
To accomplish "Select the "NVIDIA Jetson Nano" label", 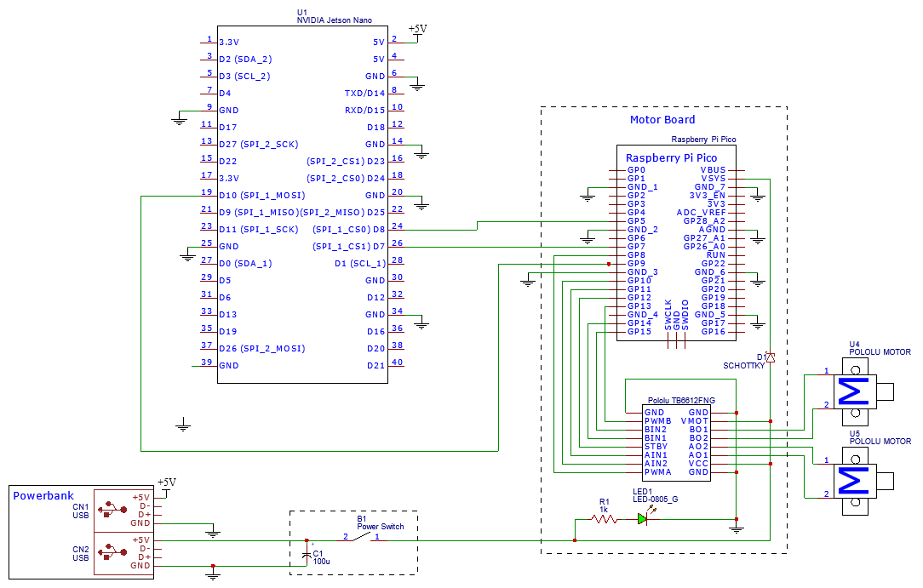I will click(x=335, y=20).
